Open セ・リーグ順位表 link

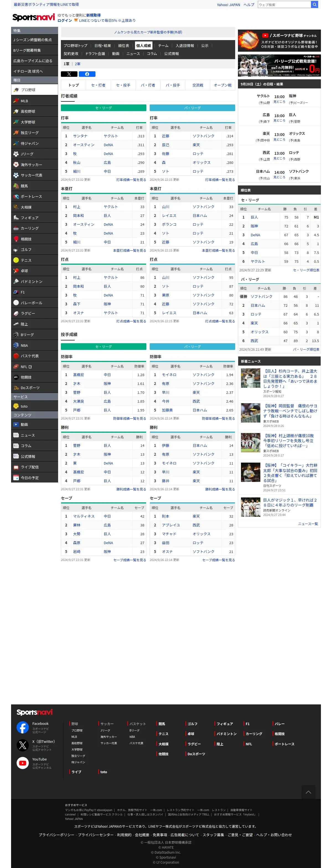(306, 270)
